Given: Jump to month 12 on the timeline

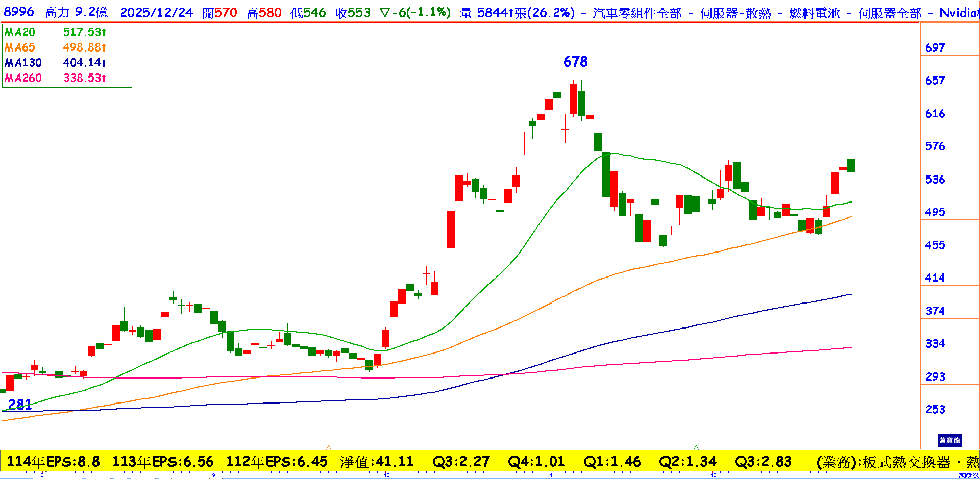Looking at the screenshot, I should click(714, 475).
